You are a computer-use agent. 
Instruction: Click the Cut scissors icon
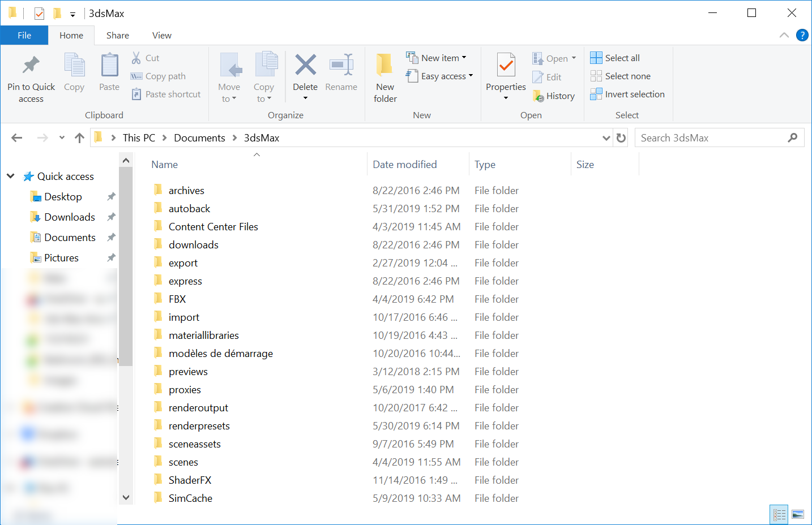coord(136,58)
